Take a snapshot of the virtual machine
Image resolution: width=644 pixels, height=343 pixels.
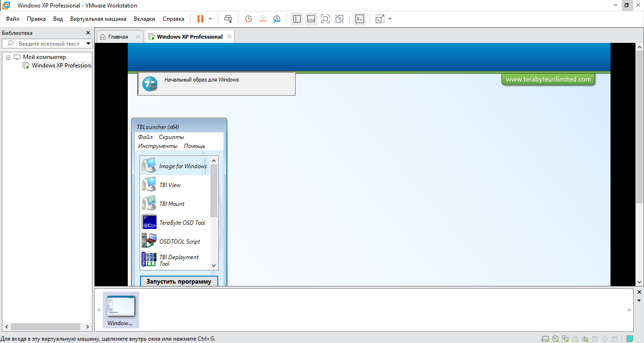(x=248, y=19)
